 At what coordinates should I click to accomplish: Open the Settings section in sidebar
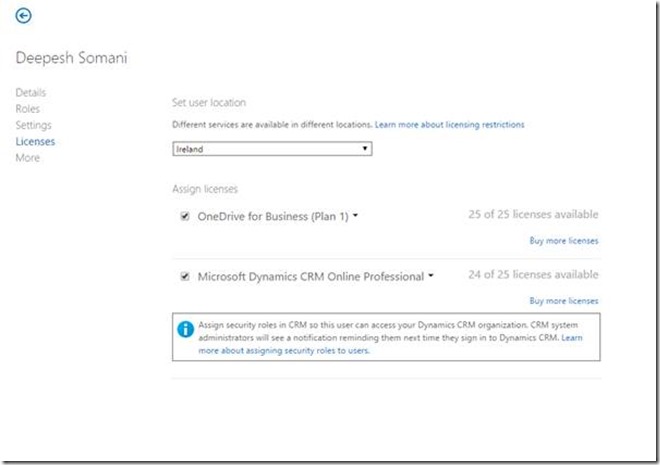34,125
